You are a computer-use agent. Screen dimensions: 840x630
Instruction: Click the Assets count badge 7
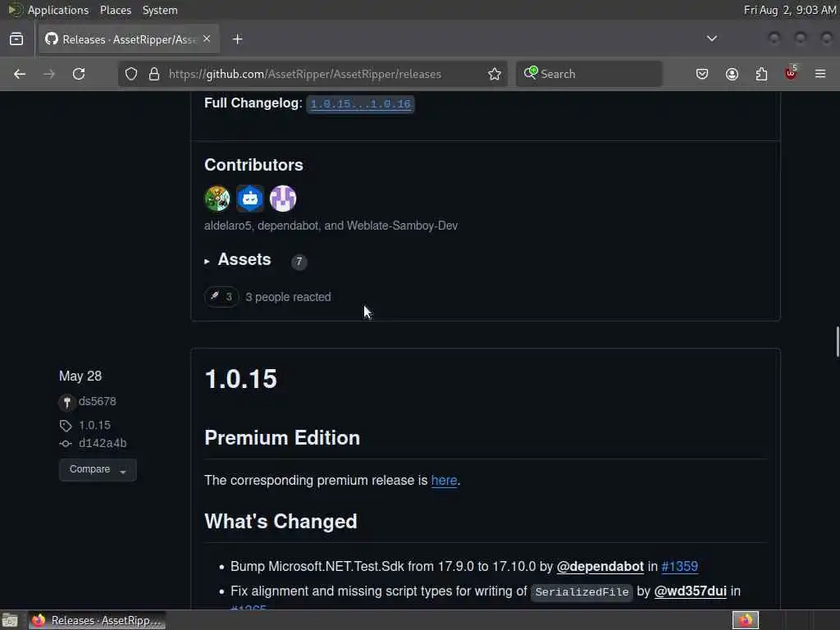(299, 262)
